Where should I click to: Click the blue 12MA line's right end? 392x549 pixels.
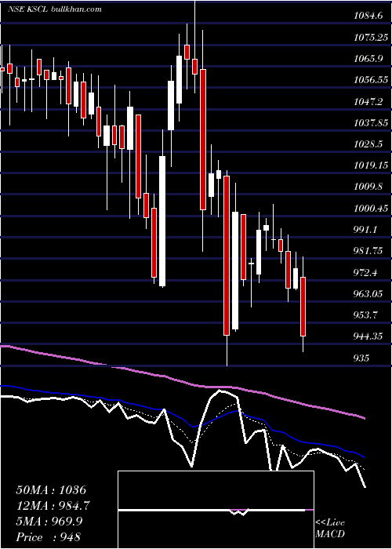click(x=364, y=457)
